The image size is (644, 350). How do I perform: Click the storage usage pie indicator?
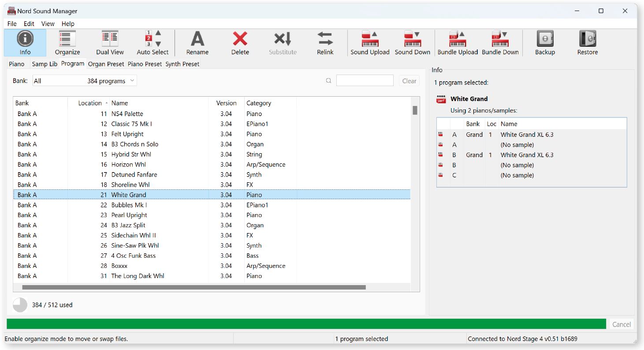point(20,305)
